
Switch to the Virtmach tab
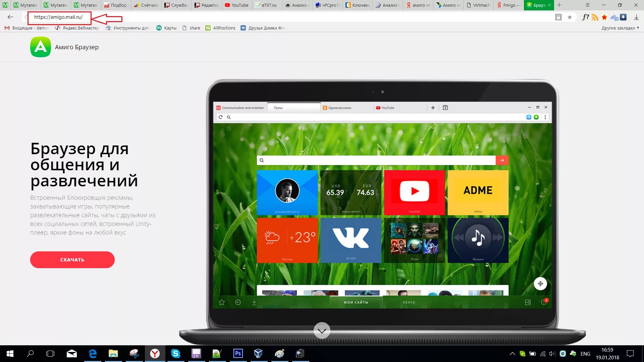click(478, 5)
